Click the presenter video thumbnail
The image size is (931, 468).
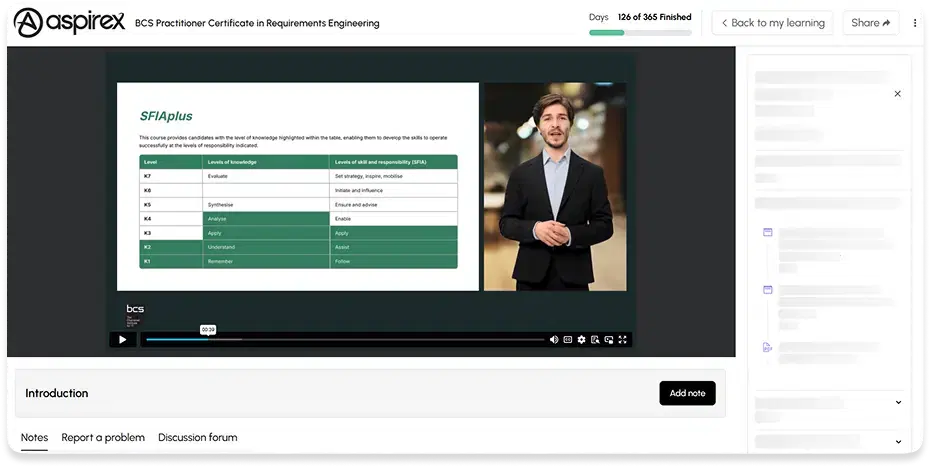click(x=555, y=186)
